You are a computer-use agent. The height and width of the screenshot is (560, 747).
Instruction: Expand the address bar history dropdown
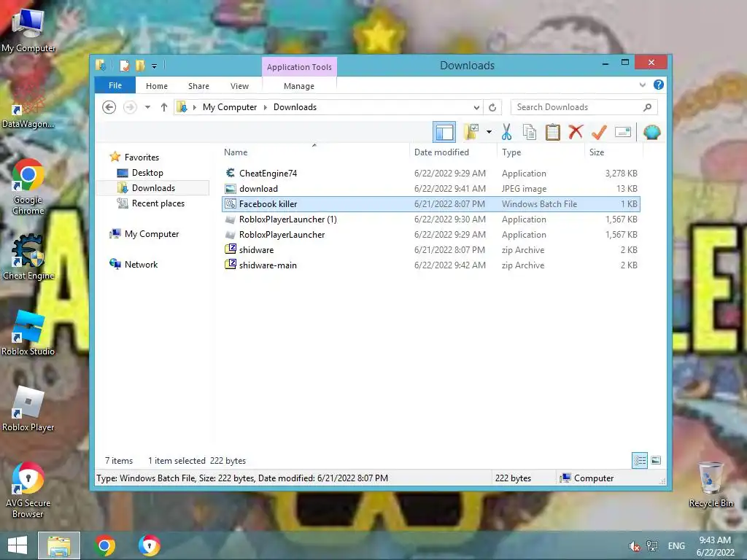tap(476, 108)
